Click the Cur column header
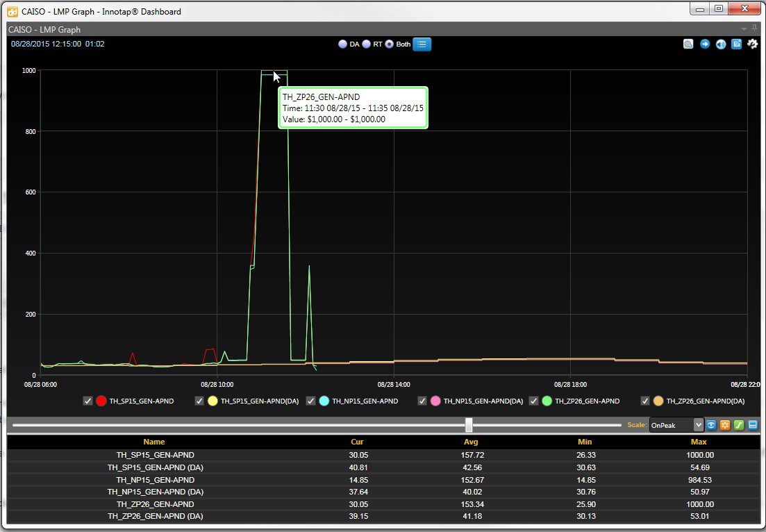 coord(357,442)
